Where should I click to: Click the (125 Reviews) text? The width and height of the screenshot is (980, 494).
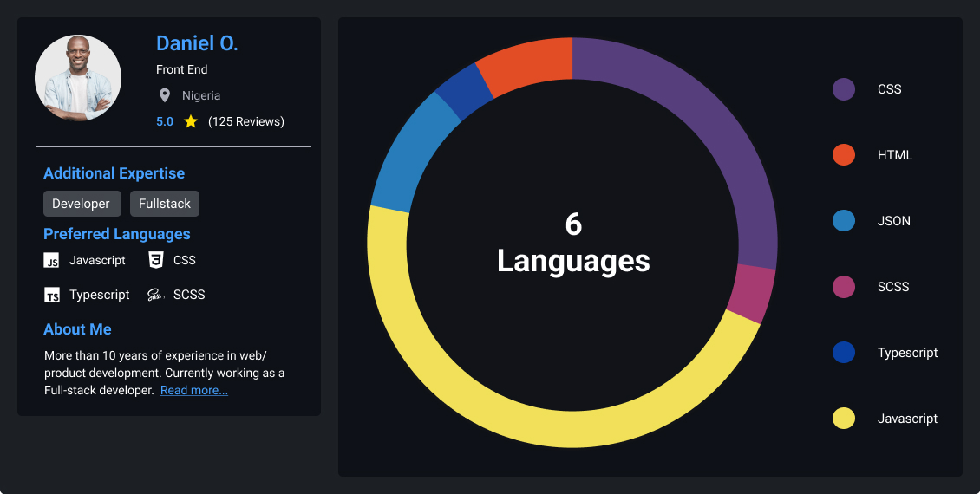[x=246, y=122]
